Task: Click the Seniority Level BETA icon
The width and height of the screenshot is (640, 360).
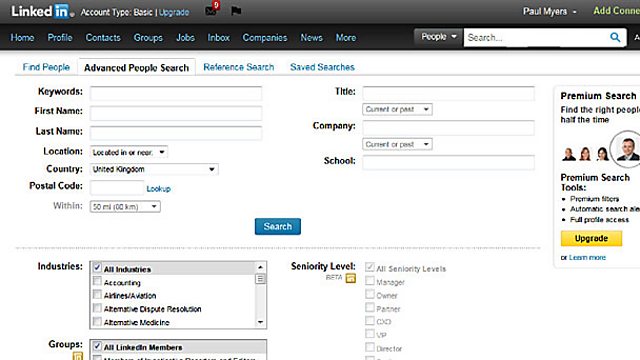Action: click(351, 278)
